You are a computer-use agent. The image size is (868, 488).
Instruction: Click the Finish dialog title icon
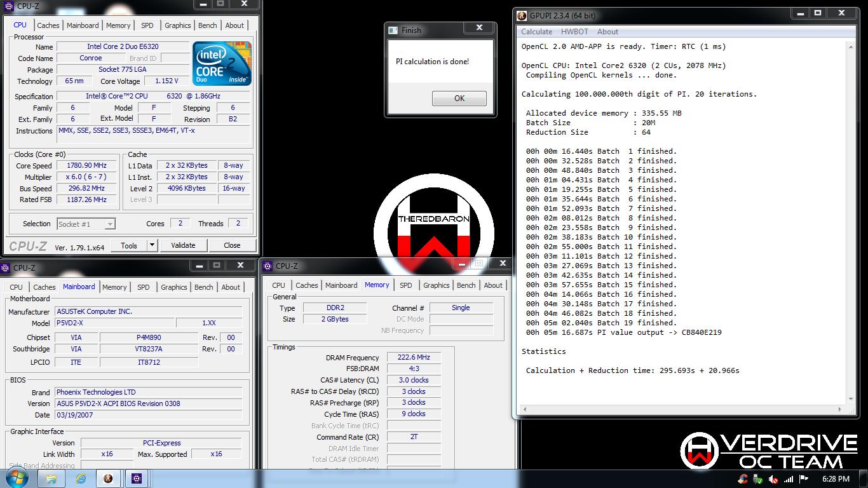[x=393, y=30]
